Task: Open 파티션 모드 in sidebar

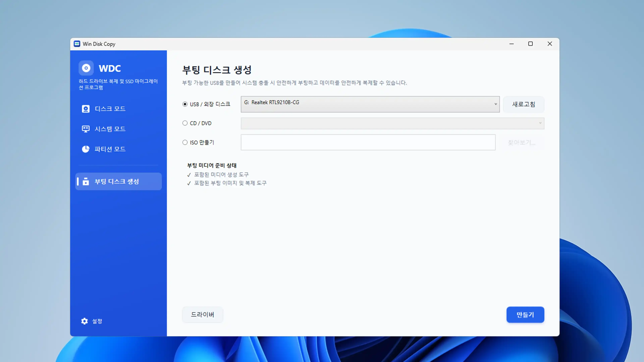Action: pyautogui.click(x=119, y=149)
